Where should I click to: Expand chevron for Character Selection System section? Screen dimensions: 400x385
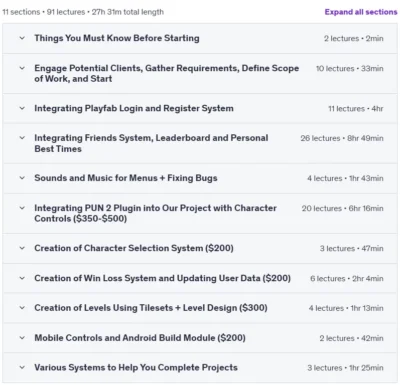[22, 248]
